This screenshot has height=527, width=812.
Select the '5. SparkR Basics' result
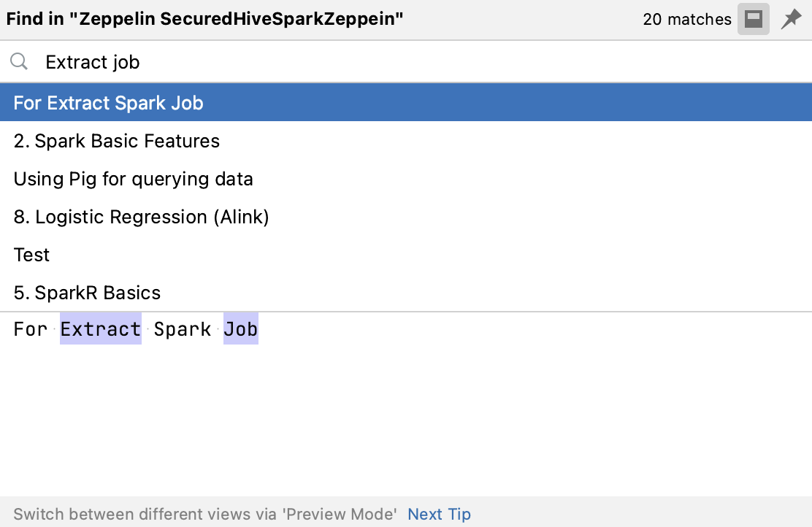pos(406,293)
